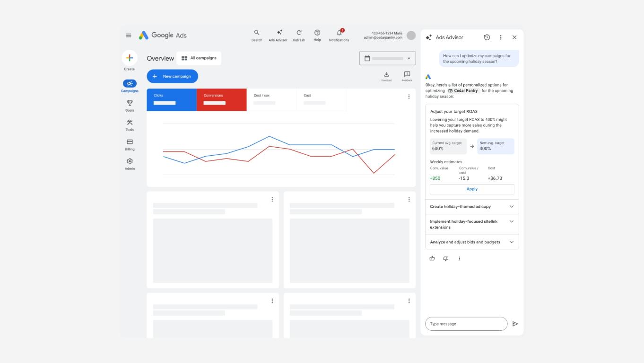Click the Type message input field
The height and width of the screenshot is (363, 644).
(x=466, y=324)
